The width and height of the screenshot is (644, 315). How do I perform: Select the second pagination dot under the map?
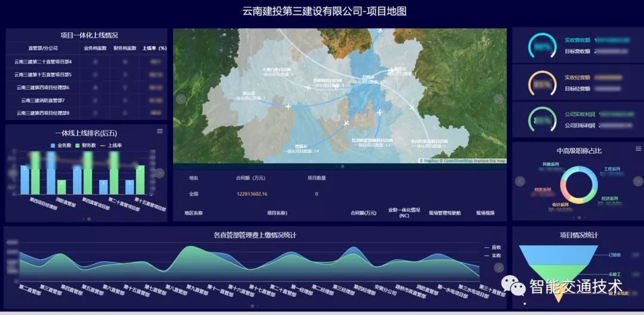coord(342,167)
